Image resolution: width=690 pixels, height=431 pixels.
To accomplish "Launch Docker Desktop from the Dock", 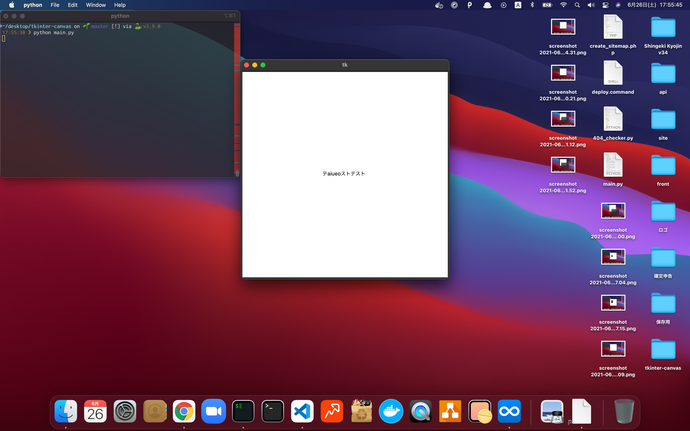I will pyautogui.click(x=391, y=411).
